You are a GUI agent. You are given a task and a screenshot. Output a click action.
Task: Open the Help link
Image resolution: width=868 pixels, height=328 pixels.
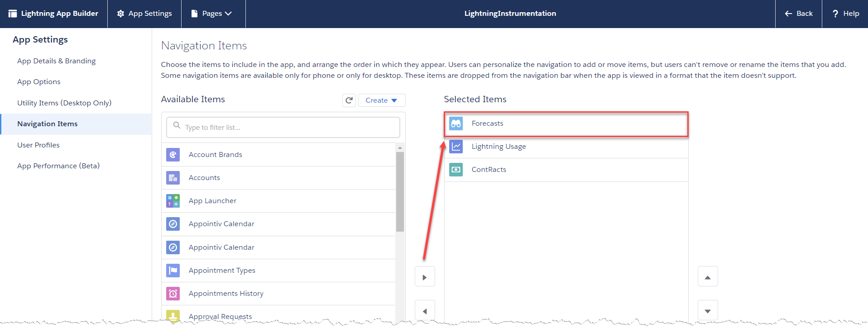(x=845, y=14)
